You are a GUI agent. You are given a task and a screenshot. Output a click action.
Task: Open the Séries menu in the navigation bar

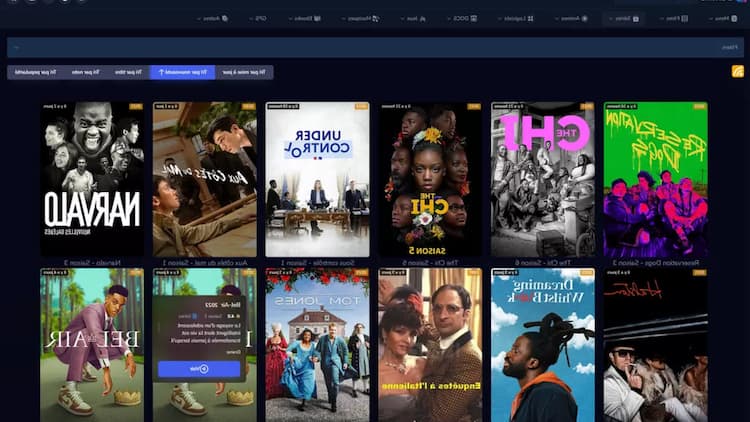pos(624,19)
